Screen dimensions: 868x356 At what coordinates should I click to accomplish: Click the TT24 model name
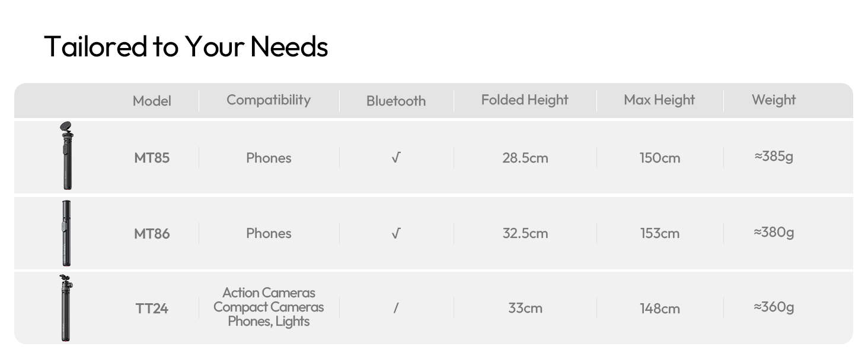point(152,309)
